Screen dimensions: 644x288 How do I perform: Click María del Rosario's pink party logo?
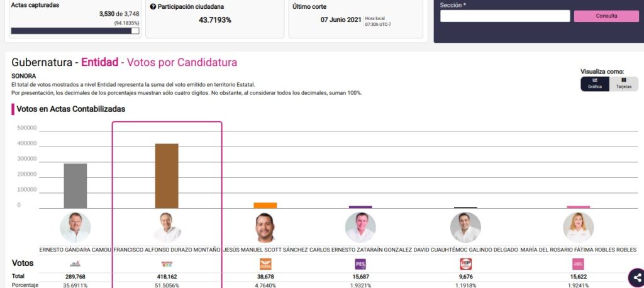pyautogui.click(x=577, y=264)
